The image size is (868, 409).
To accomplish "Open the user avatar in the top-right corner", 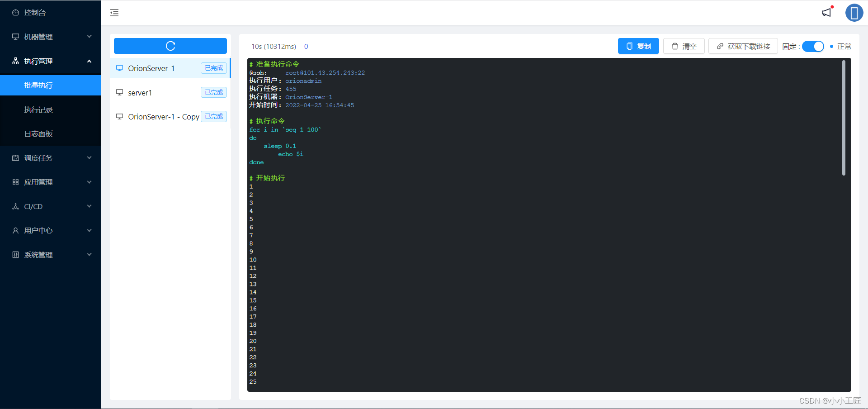I will [x=854, y=13].
